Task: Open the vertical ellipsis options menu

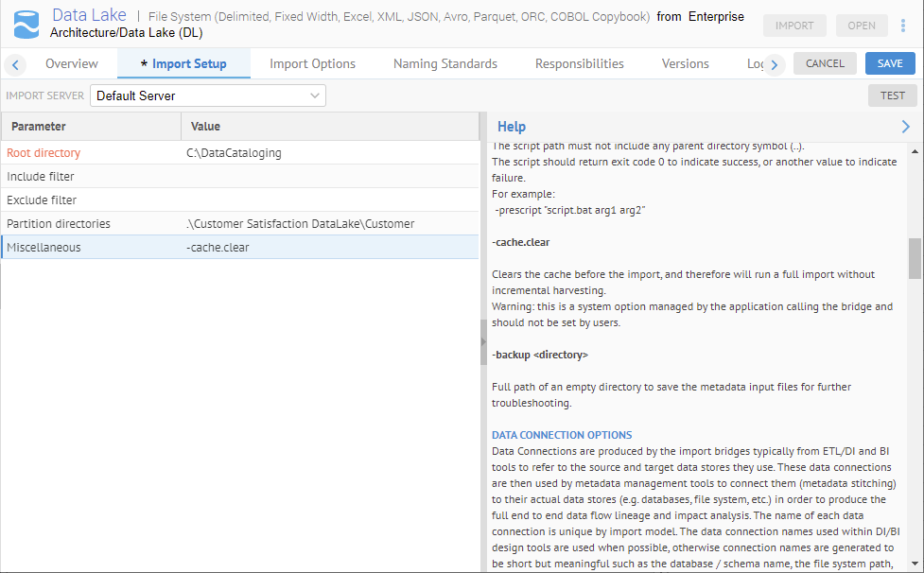Action: click(x=904, y=26)
